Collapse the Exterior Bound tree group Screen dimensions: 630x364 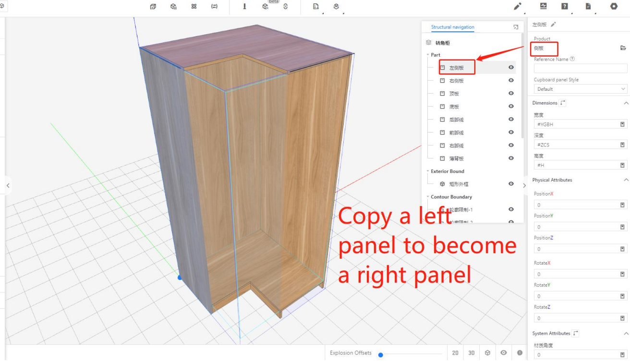pyautogui.click(x=428, y=171)
